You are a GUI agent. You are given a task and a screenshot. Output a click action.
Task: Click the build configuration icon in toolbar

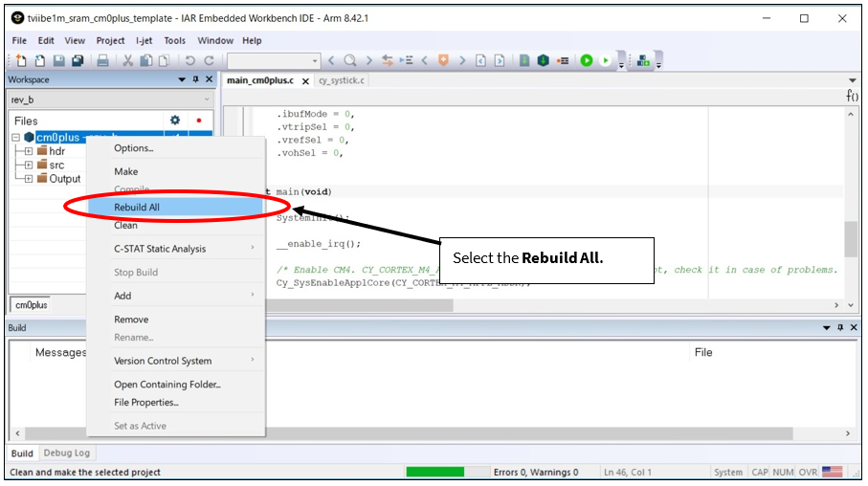point(643,60)
